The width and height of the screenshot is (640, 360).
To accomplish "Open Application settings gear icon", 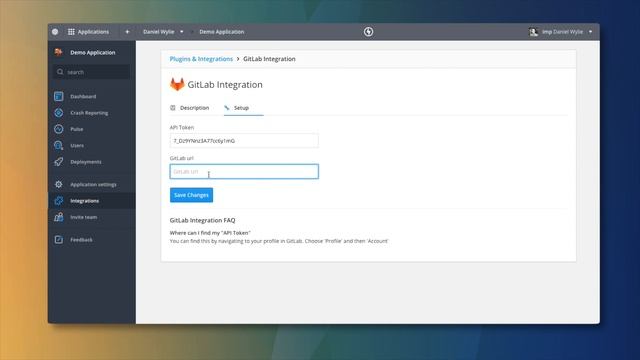I will (x=59, y=184).
